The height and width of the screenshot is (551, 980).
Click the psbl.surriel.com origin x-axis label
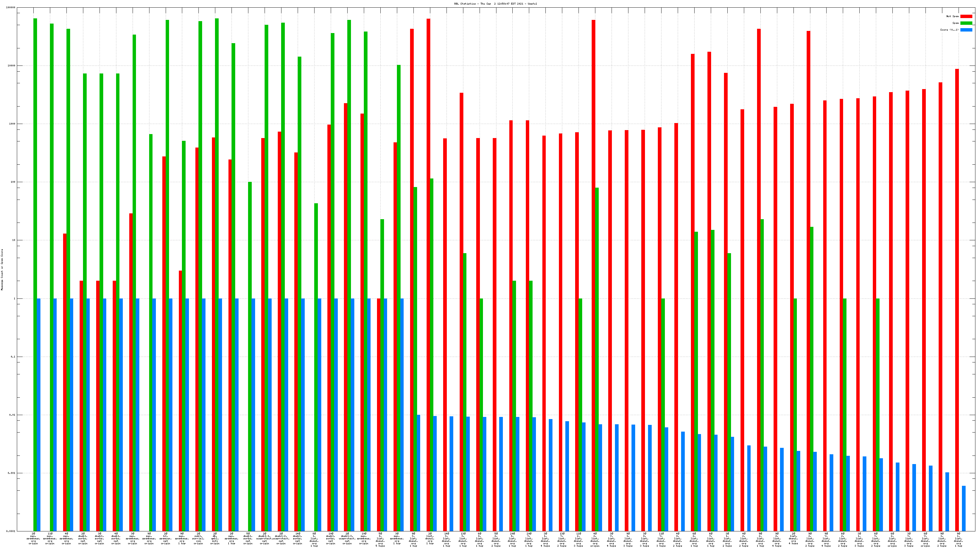coord(198,538)
